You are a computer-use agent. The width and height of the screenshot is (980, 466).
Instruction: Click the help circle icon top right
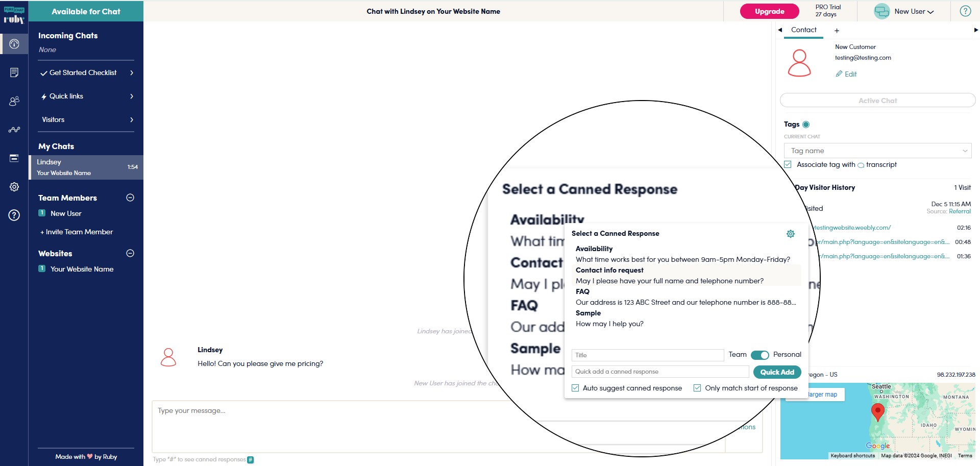click(965, 11)
